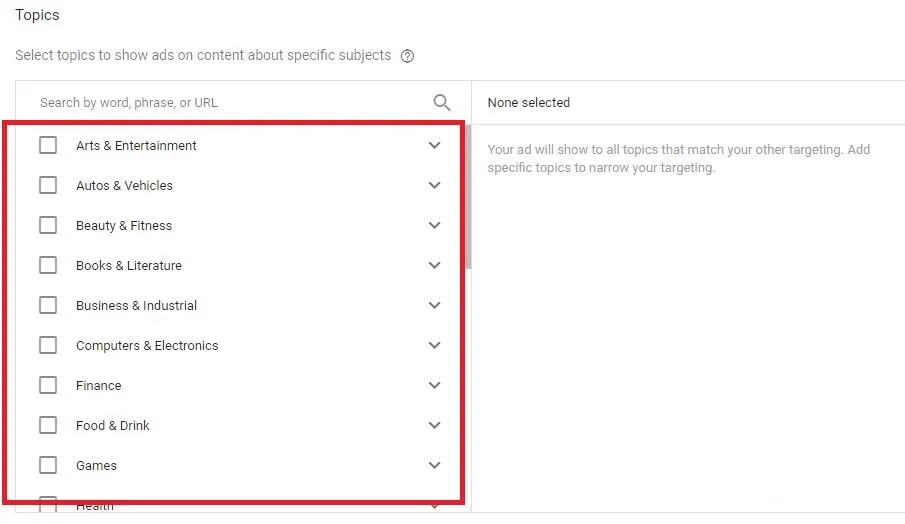Toggle the Games topic checkbox
This screenshot has height=524, width=905.
click(48, 465)
